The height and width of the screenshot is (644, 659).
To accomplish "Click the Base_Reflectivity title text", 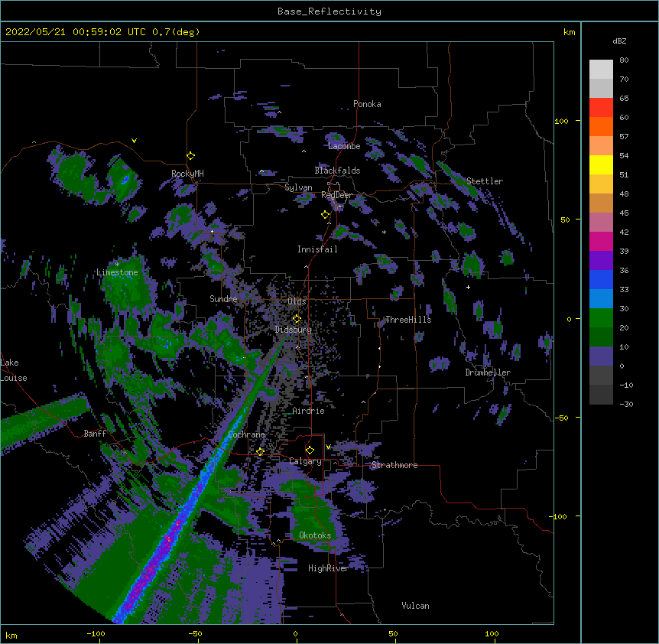I will [329, 11].
